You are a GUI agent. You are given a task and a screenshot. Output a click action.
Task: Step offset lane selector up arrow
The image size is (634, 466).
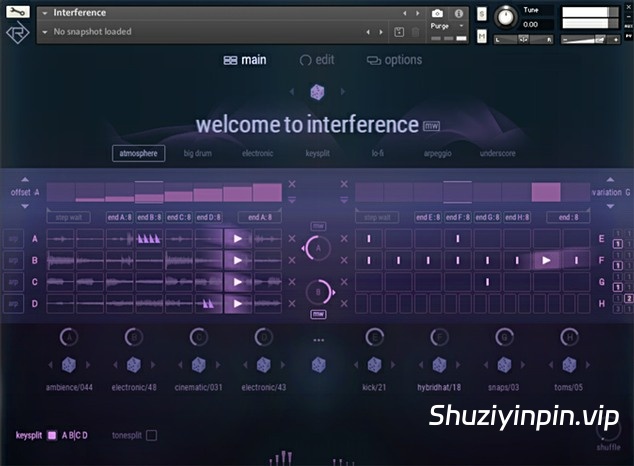tap(25, 179)
